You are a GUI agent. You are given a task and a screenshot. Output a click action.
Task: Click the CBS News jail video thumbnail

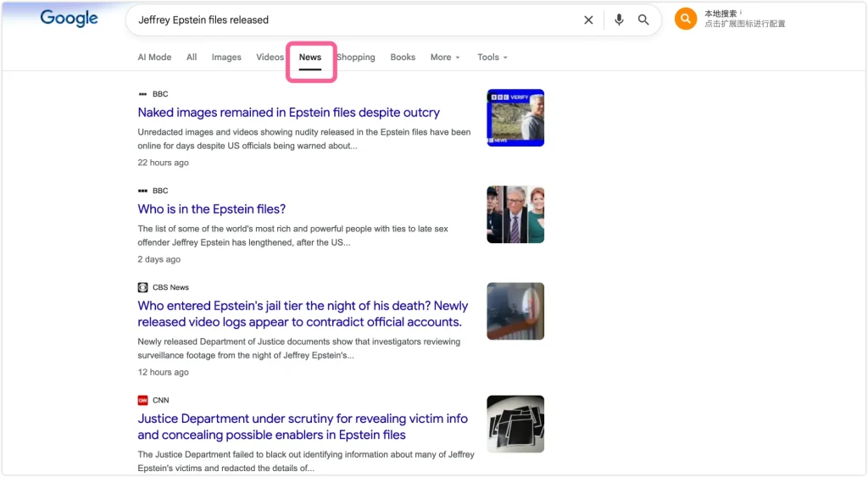tap(515, 311)
